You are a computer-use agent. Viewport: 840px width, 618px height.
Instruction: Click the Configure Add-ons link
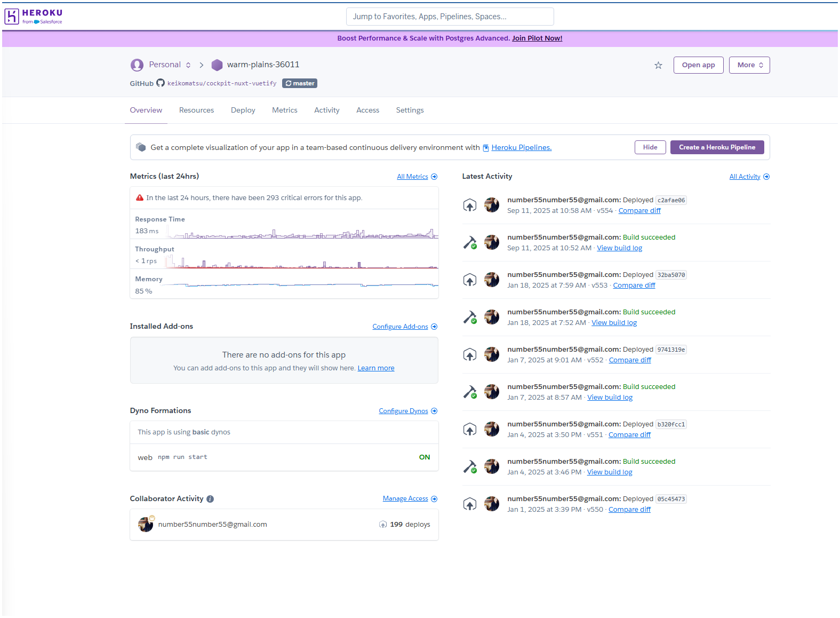[400, 327]
